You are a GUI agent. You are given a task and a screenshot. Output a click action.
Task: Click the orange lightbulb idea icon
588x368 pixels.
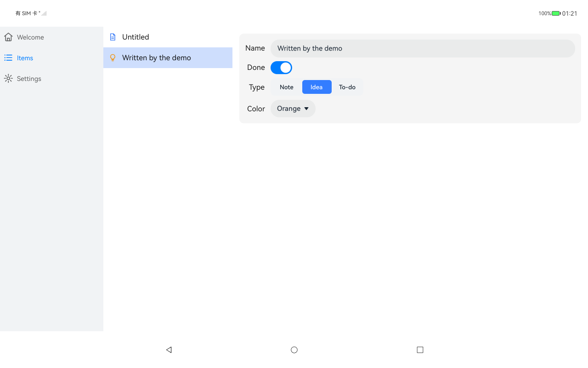pos(113,58)
